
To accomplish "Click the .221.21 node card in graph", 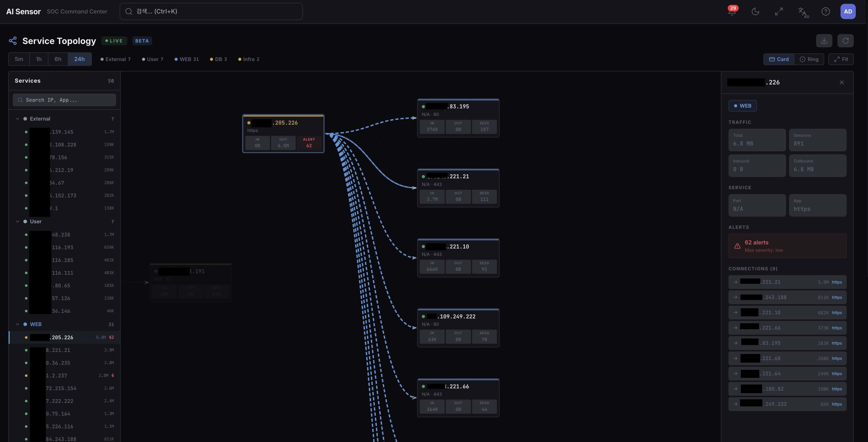I will click(x=458, y=188).
